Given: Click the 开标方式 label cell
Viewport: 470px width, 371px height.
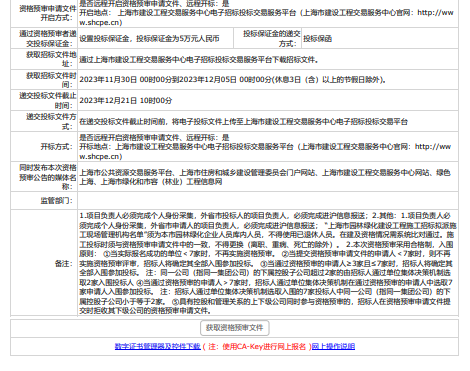Looking at the screenshot, I should (x=44, y=147).
